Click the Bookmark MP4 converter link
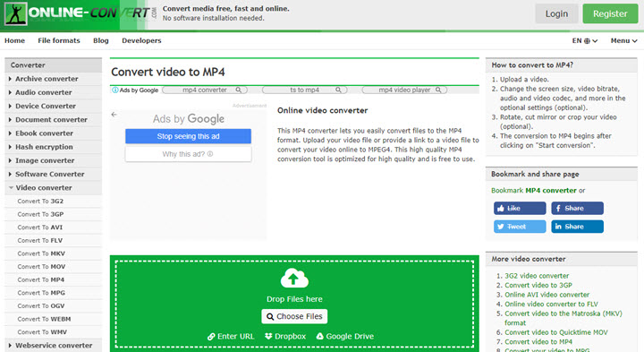 pos(534,191)
